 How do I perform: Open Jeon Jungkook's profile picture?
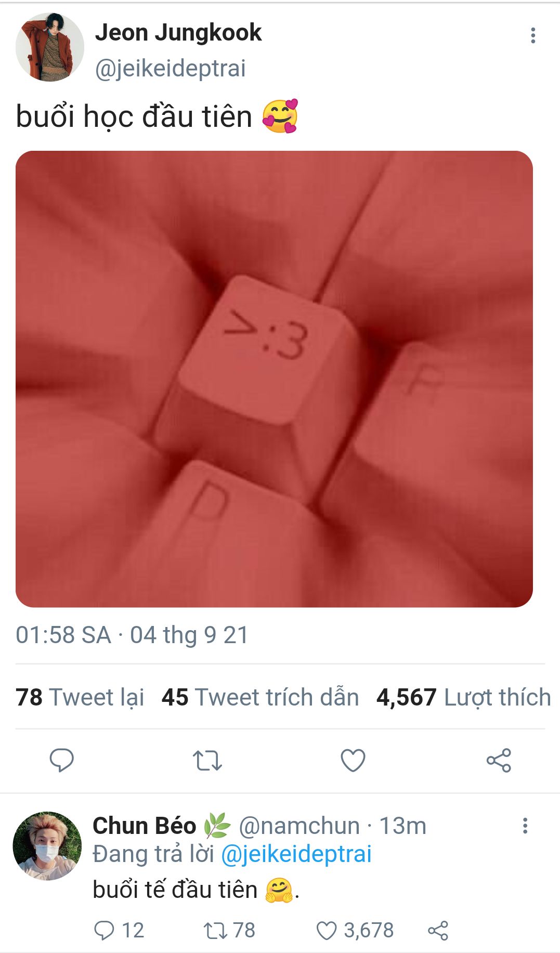click(x=50, y=47)
